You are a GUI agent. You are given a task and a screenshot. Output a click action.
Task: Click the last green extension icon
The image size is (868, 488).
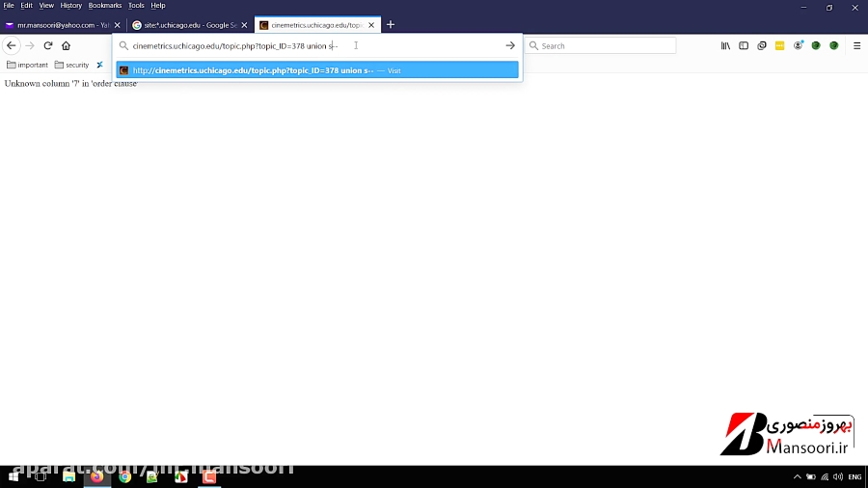point(834,46)
